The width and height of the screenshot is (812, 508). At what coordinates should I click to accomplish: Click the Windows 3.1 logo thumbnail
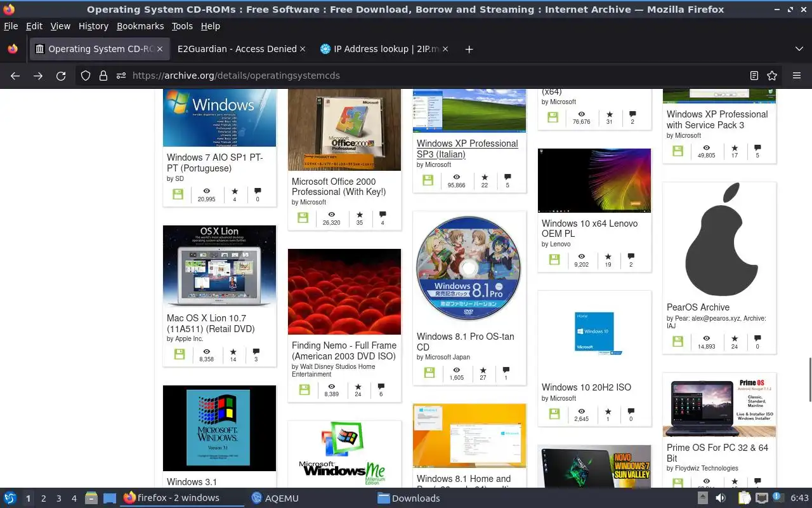pyautogui.click(x=219, y=428)
